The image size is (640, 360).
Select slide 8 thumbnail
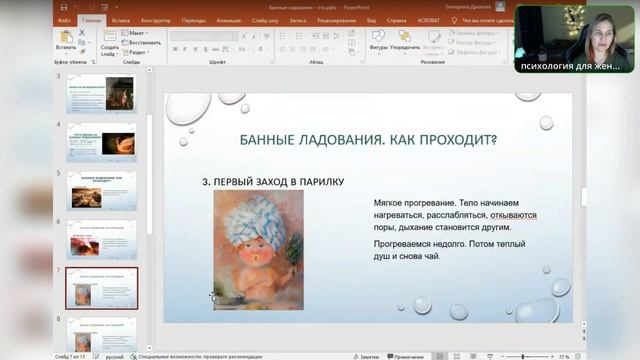tap(102, 336)
